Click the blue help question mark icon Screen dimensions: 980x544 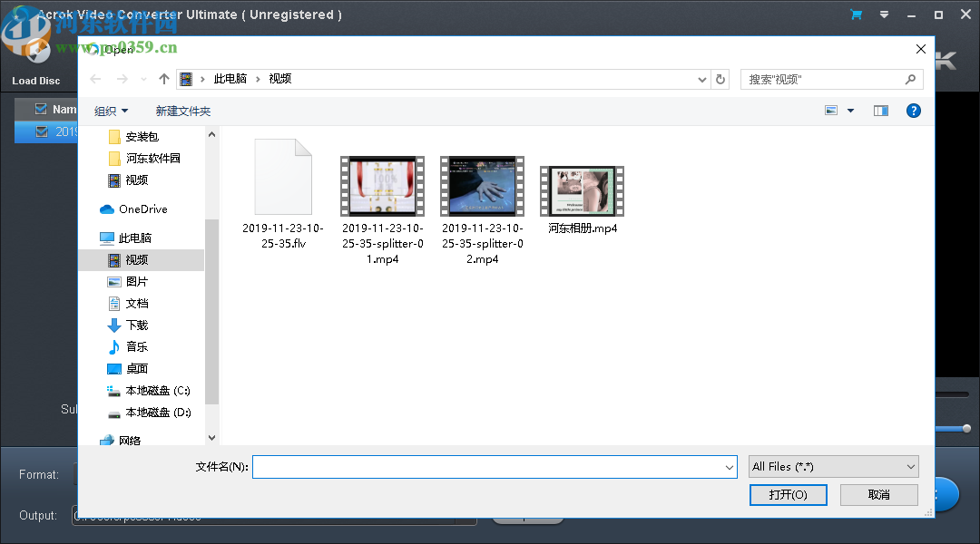click(x=913, y=110)
